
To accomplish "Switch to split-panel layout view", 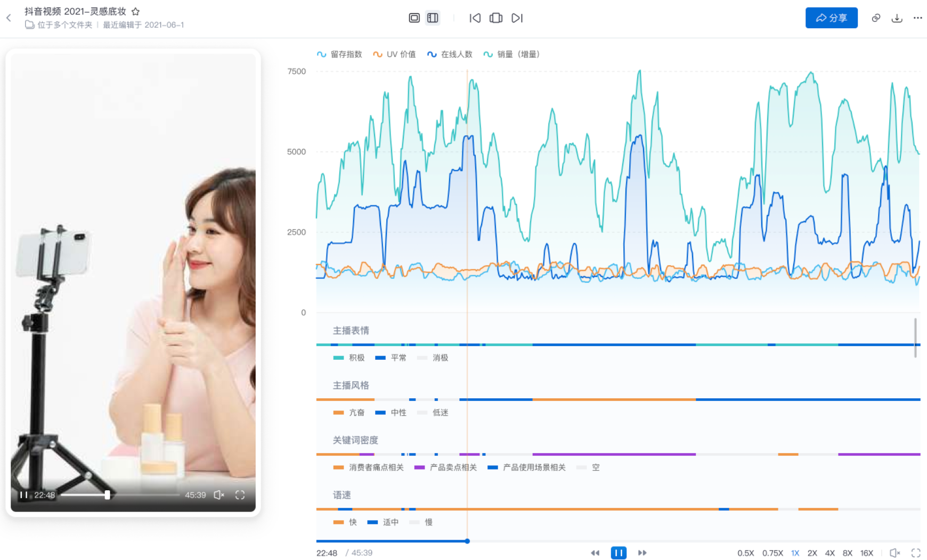I will pyautogui.click(x=433, y=18).
